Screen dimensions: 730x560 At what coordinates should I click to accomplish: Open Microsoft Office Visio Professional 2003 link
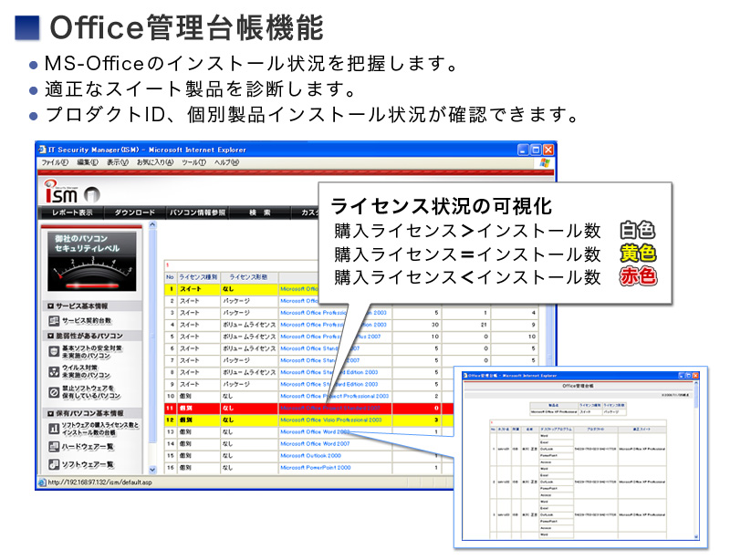[331, 420]
